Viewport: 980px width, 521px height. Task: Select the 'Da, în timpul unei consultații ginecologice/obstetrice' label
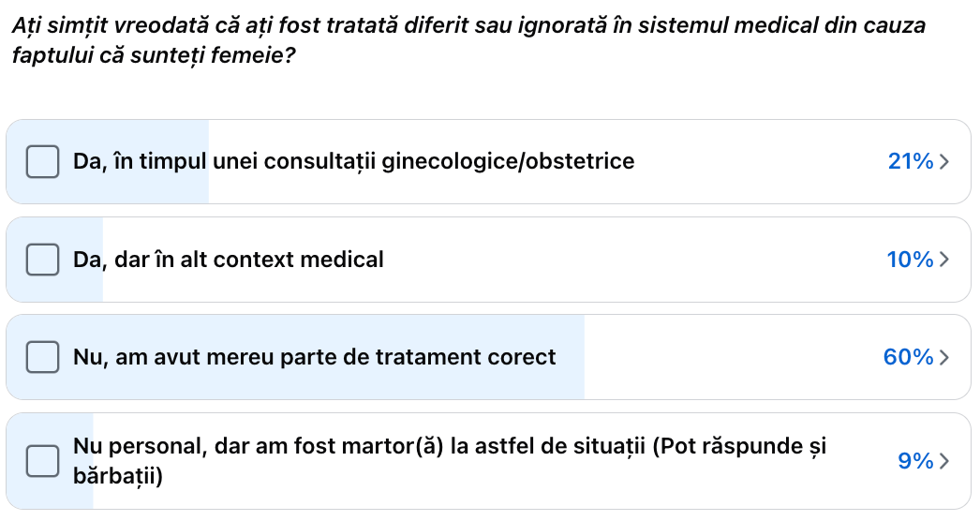[354, 161]
